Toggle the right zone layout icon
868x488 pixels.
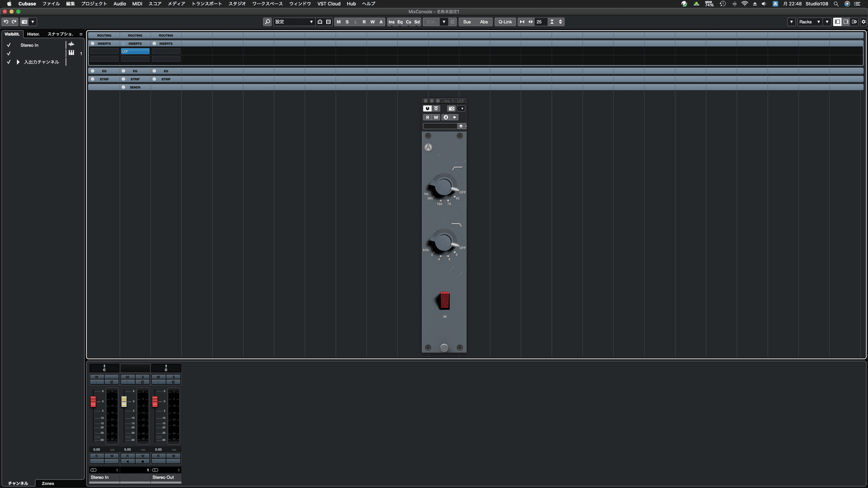click(x=846, y=22)
